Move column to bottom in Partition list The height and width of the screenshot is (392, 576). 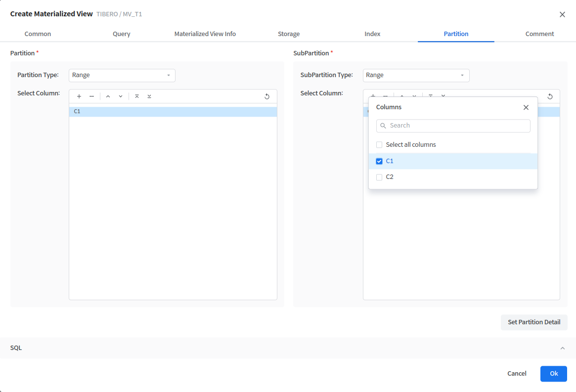coord(149,96)
